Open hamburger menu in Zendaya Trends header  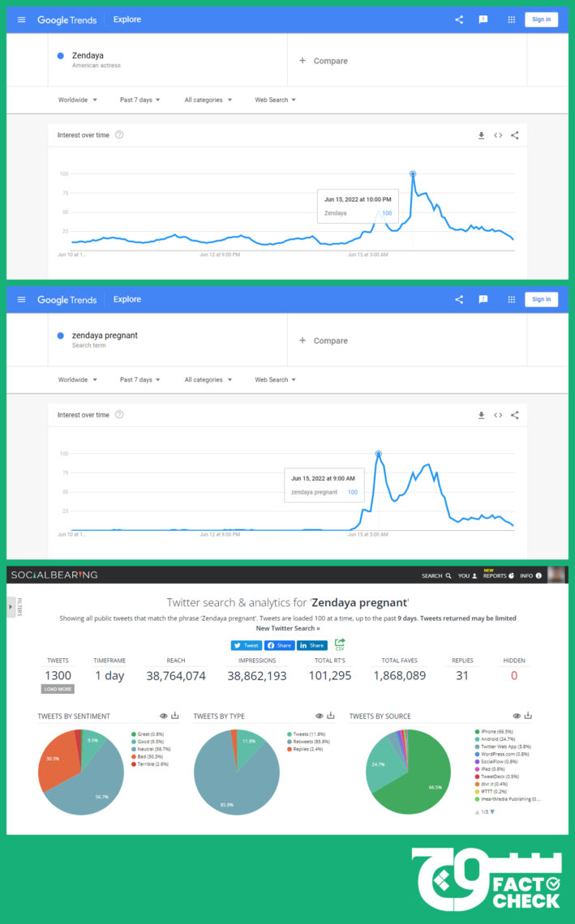coord(21,19)
